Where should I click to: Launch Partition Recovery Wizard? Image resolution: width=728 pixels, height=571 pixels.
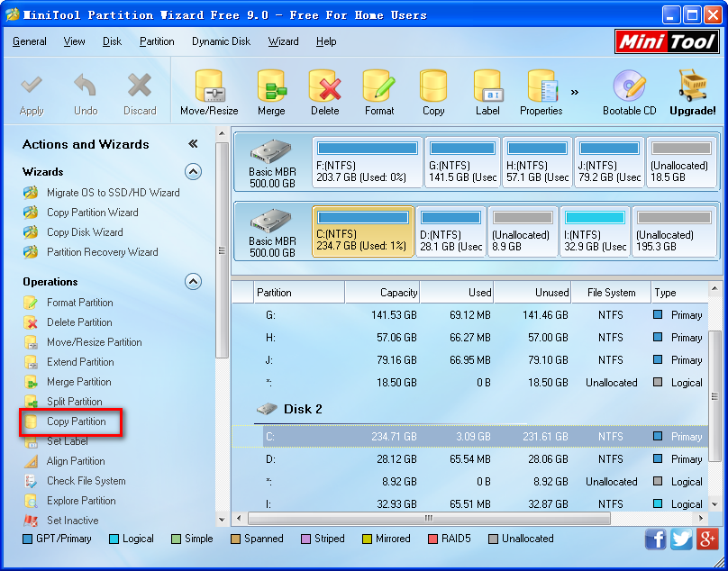click(103, 252)
